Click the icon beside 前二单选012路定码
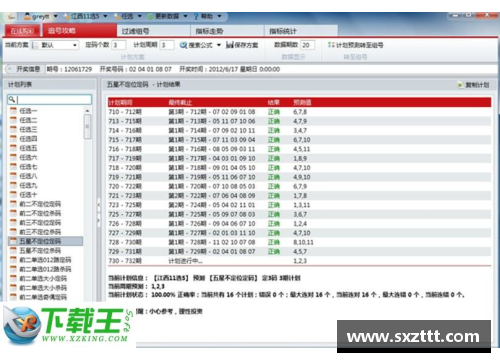 [13, 260]
